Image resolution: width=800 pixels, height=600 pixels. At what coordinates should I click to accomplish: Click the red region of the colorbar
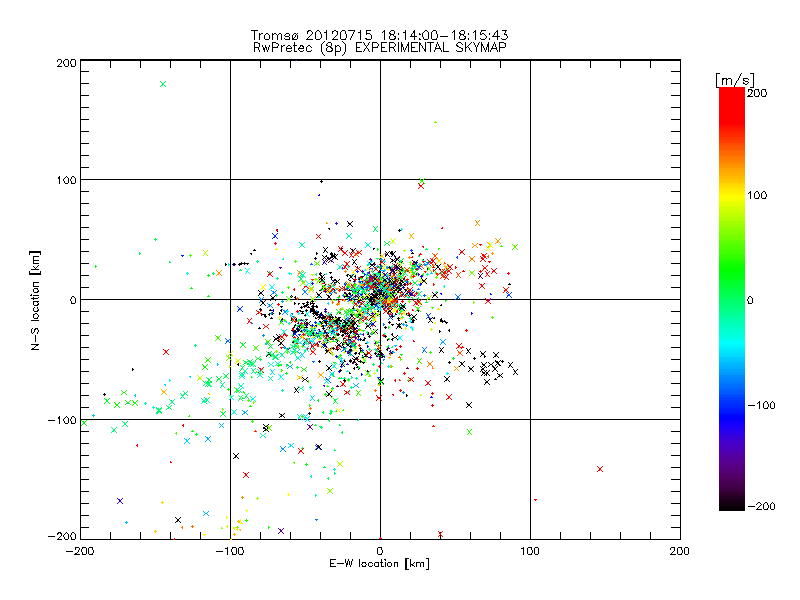click(x=732, y=105)
